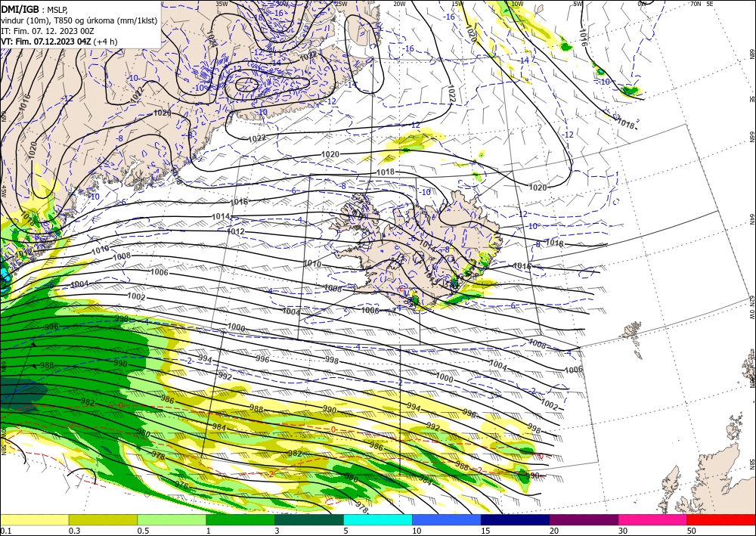Click the "10W" longitude label at top

tap(517, 4)
